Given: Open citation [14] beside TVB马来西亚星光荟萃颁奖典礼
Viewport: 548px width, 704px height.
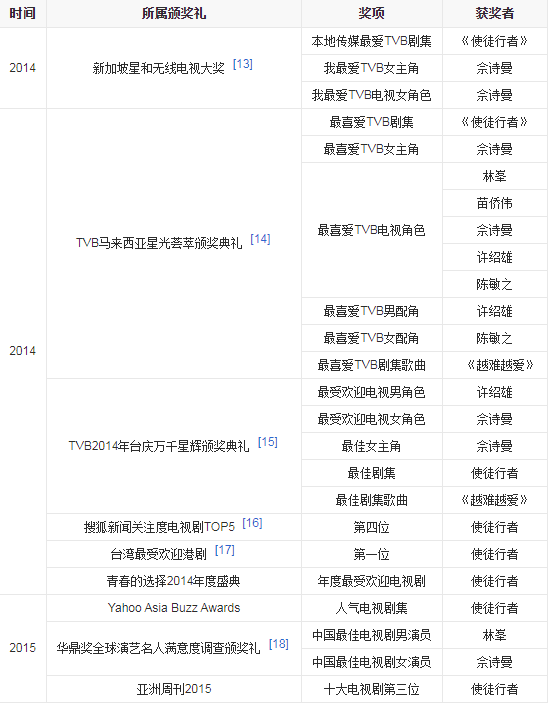Looking at the screenshot, I should point(260,239).
